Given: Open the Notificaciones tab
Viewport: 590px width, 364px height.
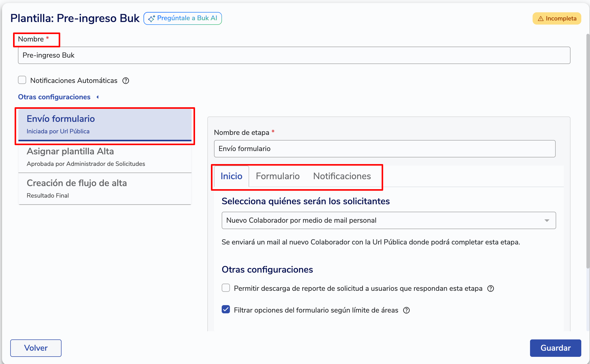Looking at the screenshot, I should [342, 176].
